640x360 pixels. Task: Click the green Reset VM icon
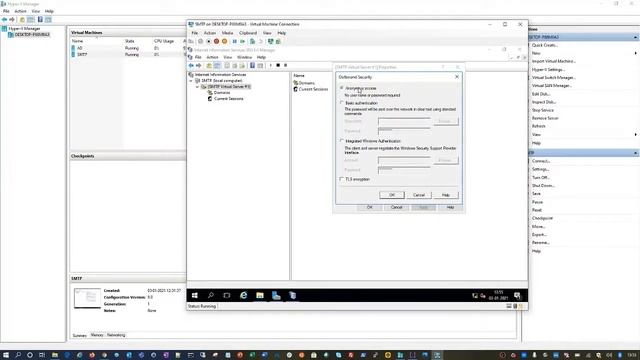(242, 42)
